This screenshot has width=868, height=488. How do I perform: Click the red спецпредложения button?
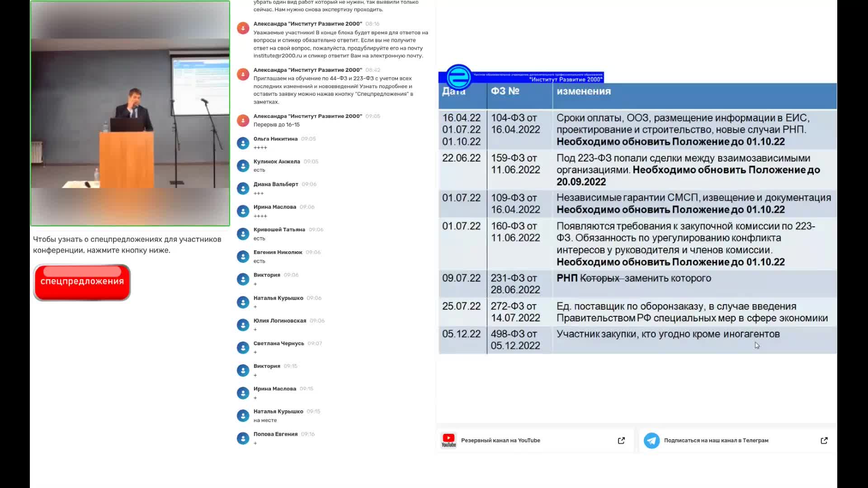pyautogui.click(x=82, y=282)
